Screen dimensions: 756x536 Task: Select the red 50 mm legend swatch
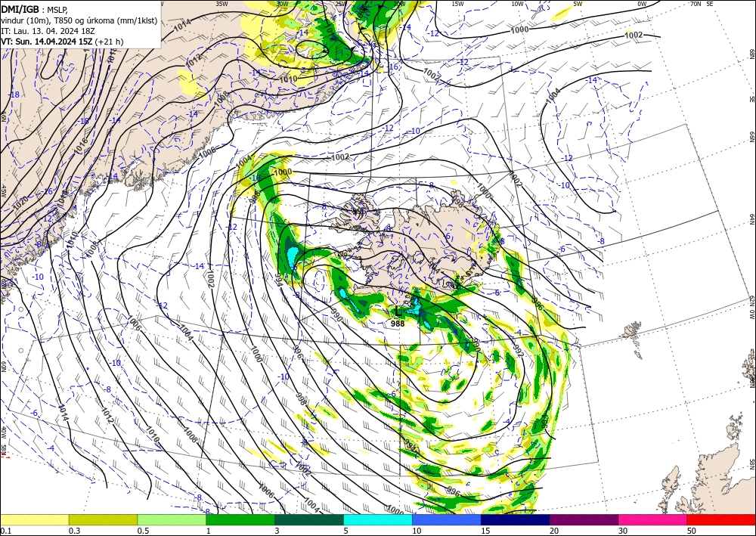(x=721, y=519)
